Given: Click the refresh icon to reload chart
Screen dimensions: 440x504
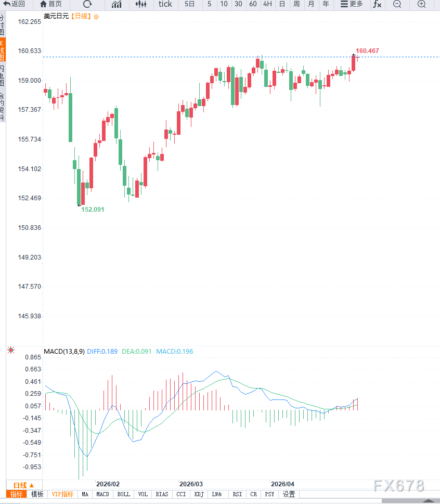Looking at the screenshot, I should point(87,5).
